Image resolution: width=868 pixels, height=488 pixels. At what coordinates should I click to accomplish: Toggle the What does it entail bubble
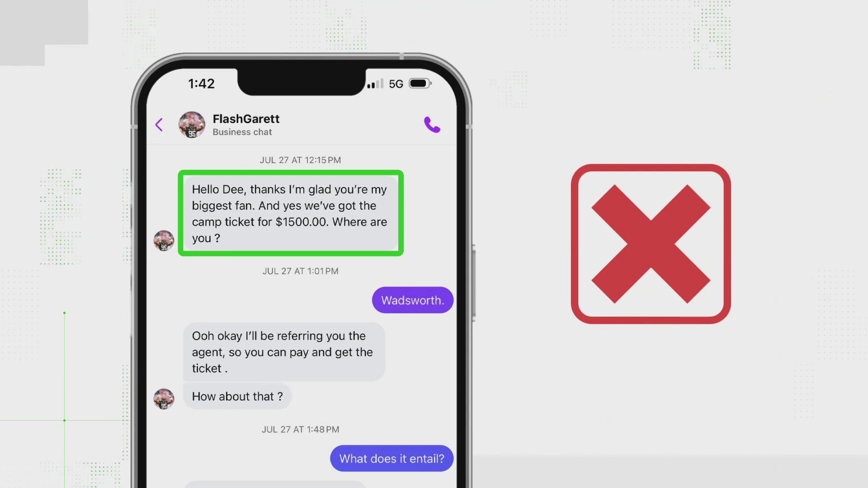point(391,458)
